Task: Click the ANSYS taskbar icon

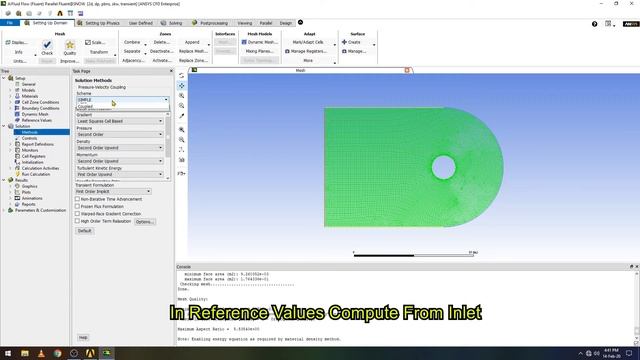Action: tap(90, 353)
